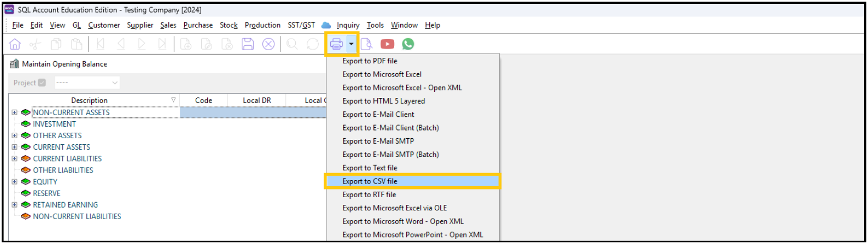The image size is (868, 244).
Task: Click the Print Preview icon
Action: point(367,44)
